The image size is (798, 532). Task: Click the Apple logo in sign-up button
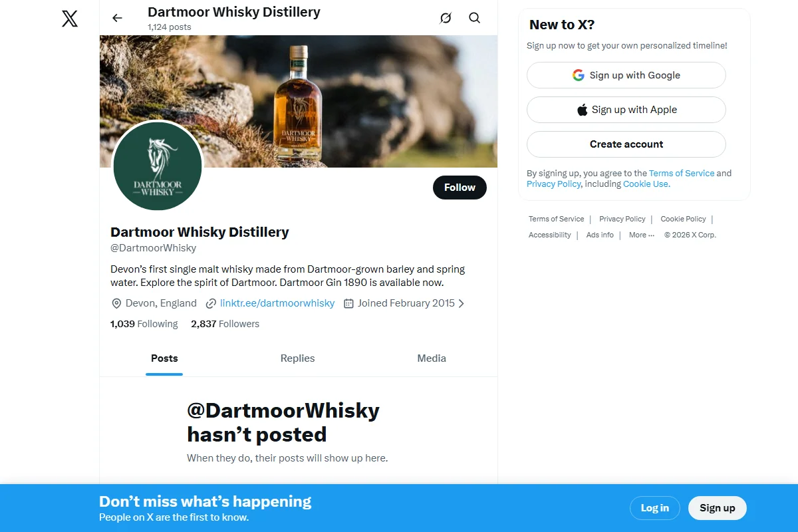pos(583,110)
